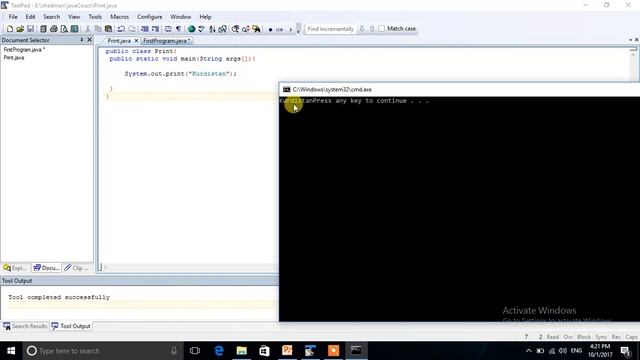
Task: Switch to the FirstProgram.java editor tab
Action: [167, 41]
